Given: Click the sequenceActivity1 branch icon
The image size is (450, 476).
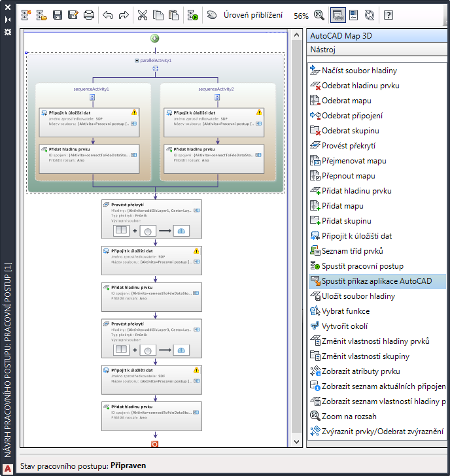Looking at the screenshot, I should (x=92, y=97).
